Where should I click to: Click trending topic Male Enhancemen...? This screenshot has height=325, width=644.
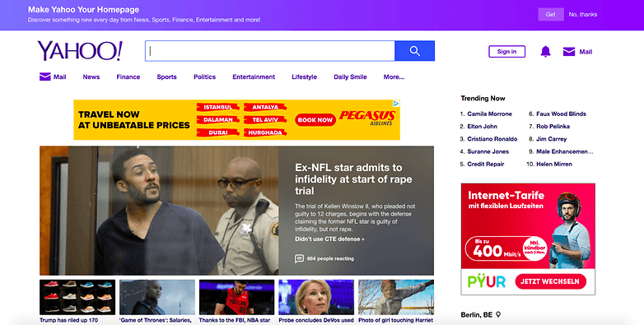565,151
